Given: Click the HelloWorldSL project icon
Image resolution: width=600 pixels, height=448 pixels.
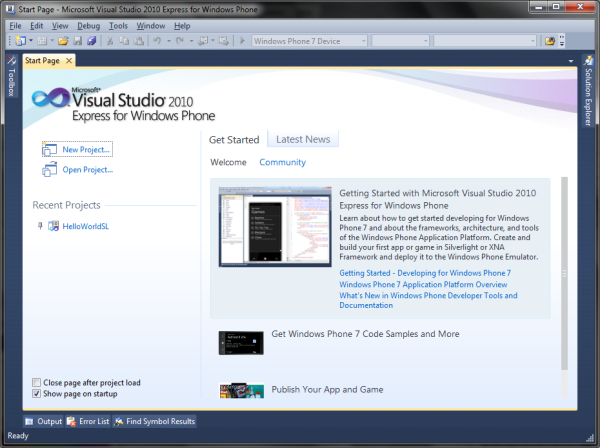Looking at the screenshot, I should click(53, 226).
